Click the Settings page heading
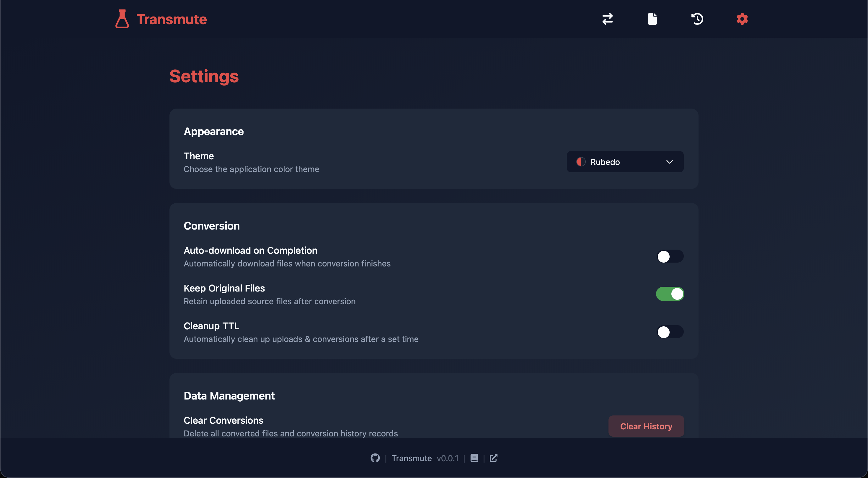Screen dimensions: 868x478 204,76
